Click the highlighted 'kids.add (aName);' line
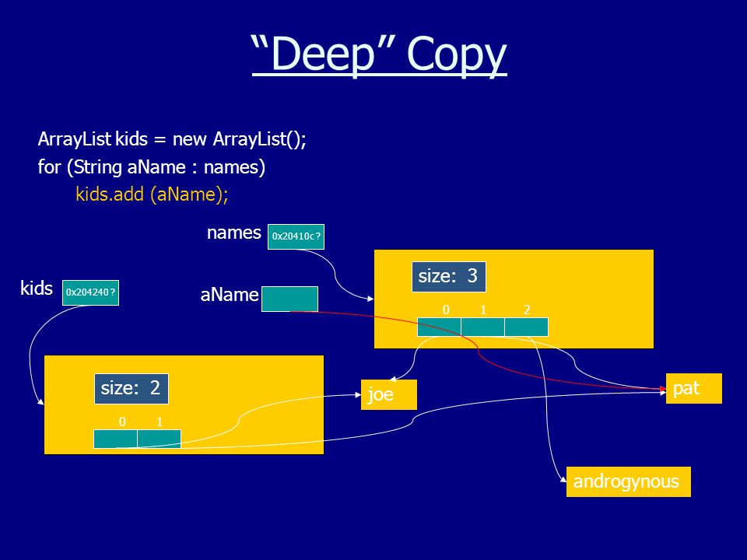The width and height of the screenshot is (747, 560). 152,194
